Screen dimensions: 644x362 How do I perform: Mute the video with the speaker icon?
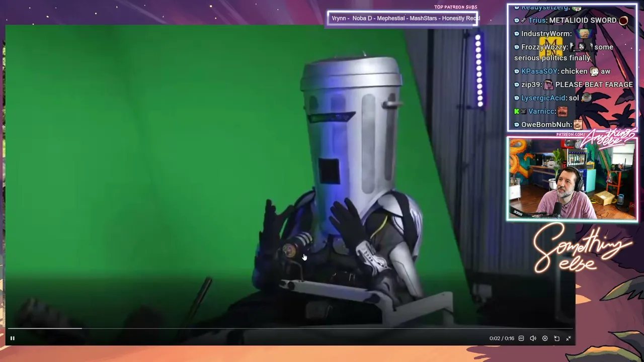(533, 338)
